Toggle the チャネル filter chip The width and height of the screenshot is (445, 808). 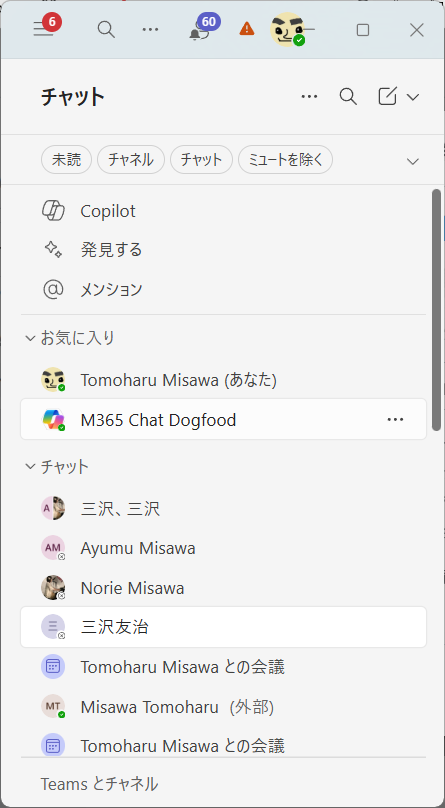(x=131, y=160)
